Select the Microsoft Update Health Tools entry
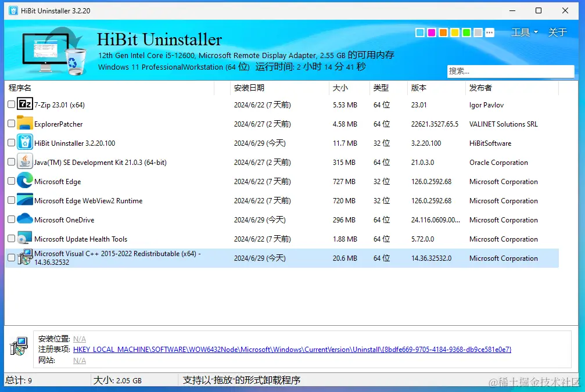The height and width of the screenshot is (392, 585). [x=81, y=239]
